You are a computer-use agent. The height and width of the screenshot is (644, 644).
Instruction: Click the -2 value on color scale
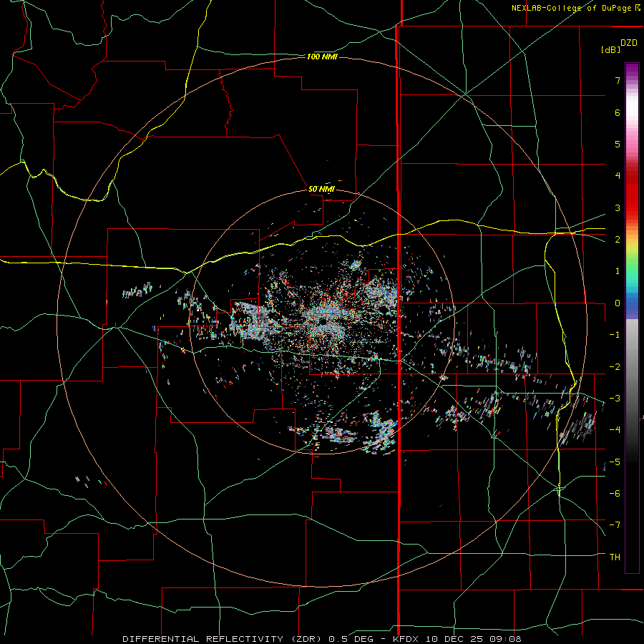click(615, 366)
